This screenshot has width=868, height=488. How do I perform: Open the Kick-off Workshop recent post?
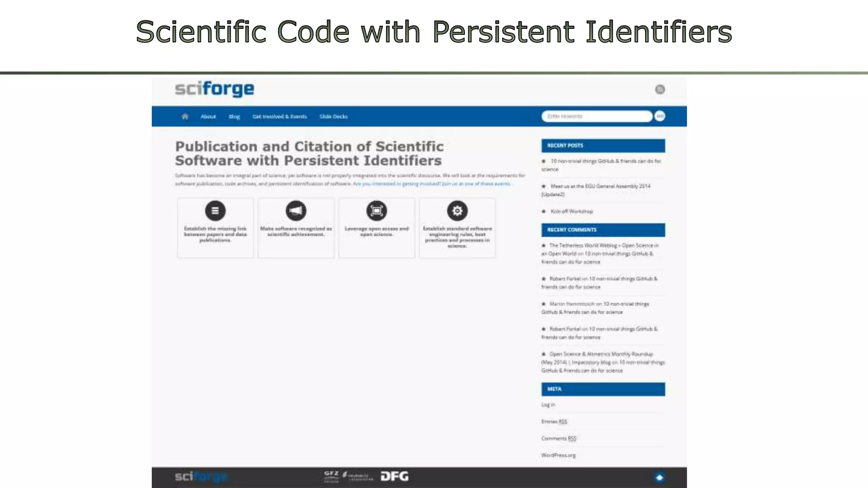tap(571, 211)
